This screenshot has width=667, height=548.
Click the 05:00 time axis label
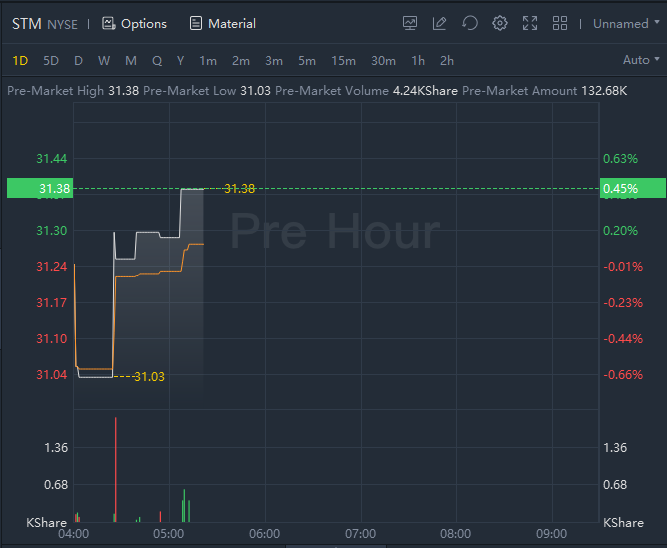(x=169, y=534)
